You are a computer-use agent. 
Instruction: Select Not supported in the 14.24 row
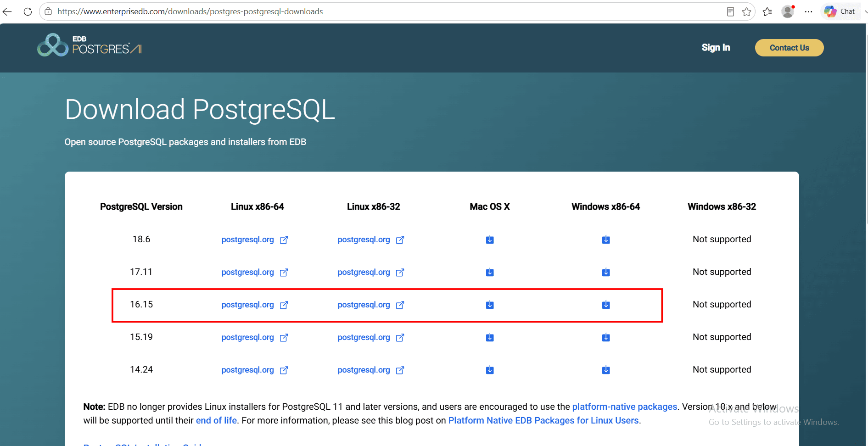click(722, 369)
